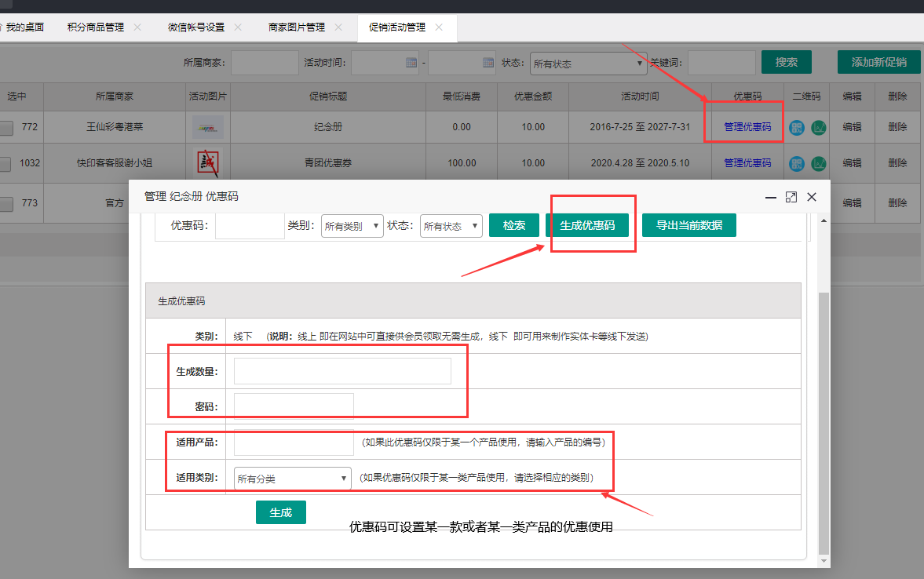This screenshot has width=924, height=579.
Task: Check the checkbox for row 773
Action: (5, 203)
